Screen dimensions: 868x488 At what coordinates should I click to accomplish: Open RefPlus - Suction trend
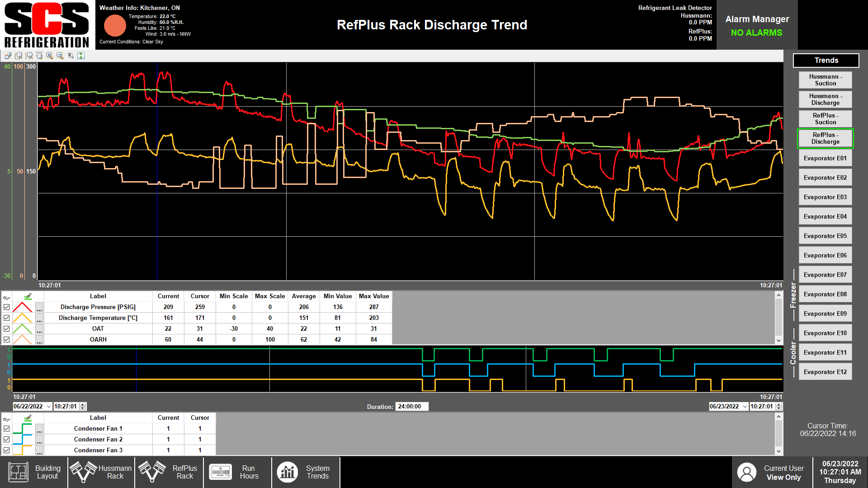pyautogui.click(x=825, y=119)
